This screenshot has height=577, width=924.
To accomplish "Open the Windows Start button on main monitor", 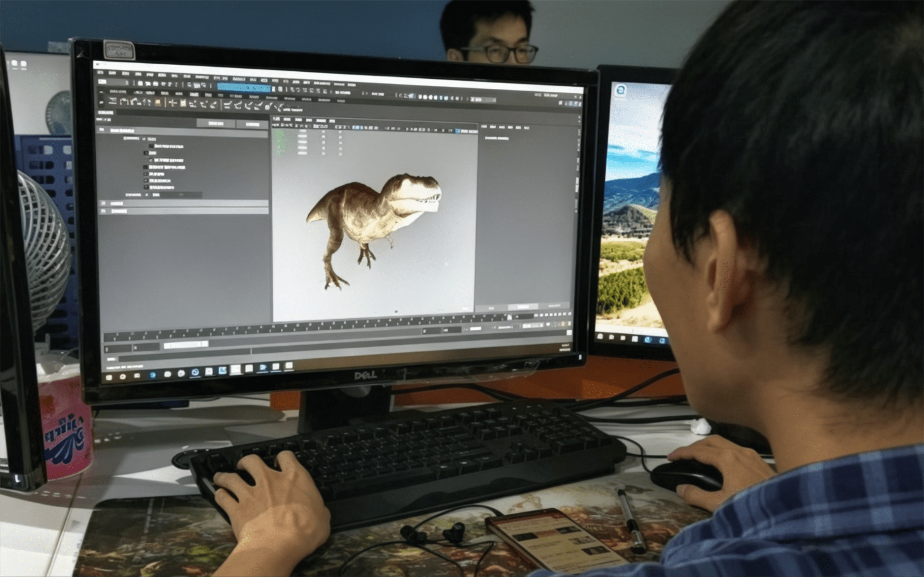I will tap(109, 377).
